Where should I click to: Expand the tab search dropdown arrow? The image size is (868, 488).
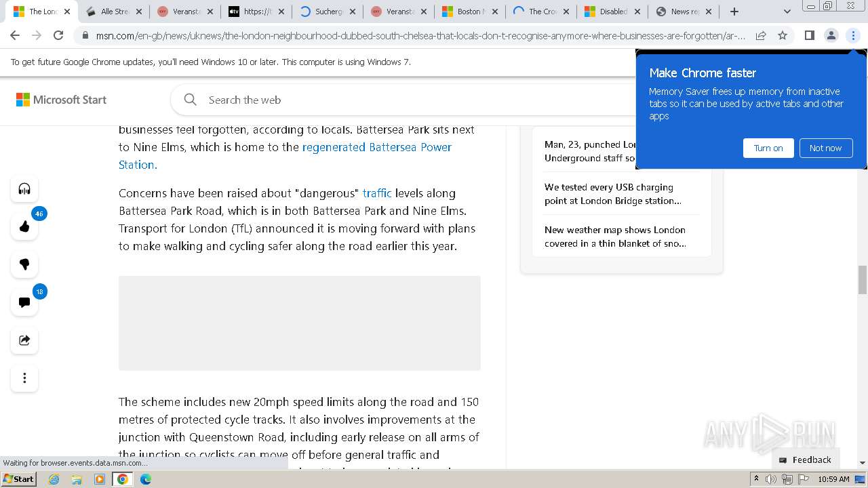tap(787, 12)
